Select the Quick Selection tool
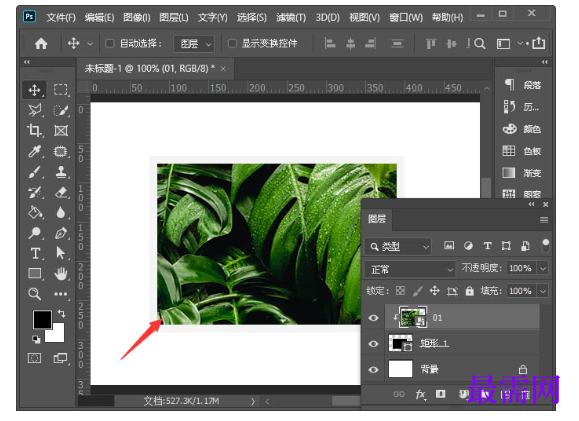The image size is (579, 421). pos(61,110)
